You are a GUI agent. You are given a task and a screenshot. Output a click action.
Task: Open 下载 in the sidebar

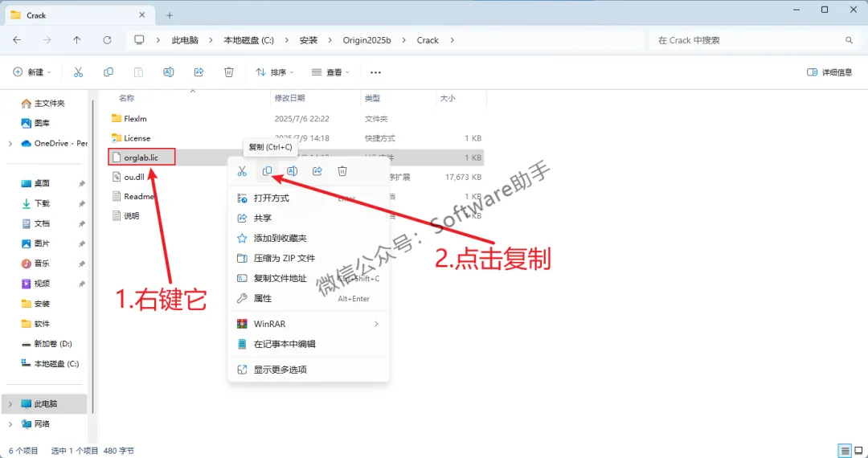pyautogui.click(x=43, y=203)
